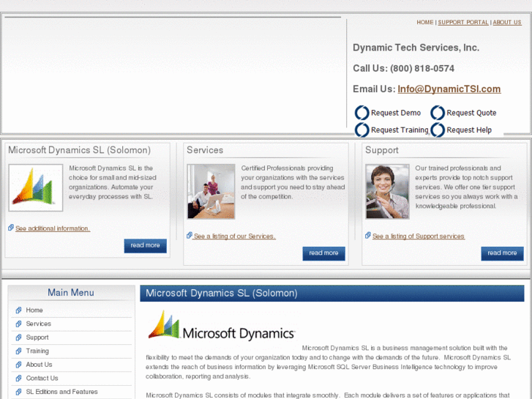Open the ABOUT US top link
The width and height of the screenshot is (532, 399).
coord(507,22)
